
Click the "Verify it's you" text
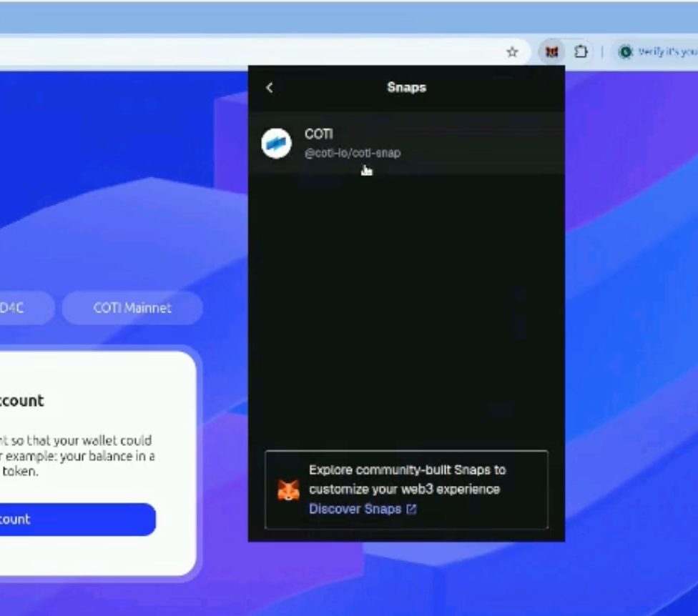coord(667,52)
